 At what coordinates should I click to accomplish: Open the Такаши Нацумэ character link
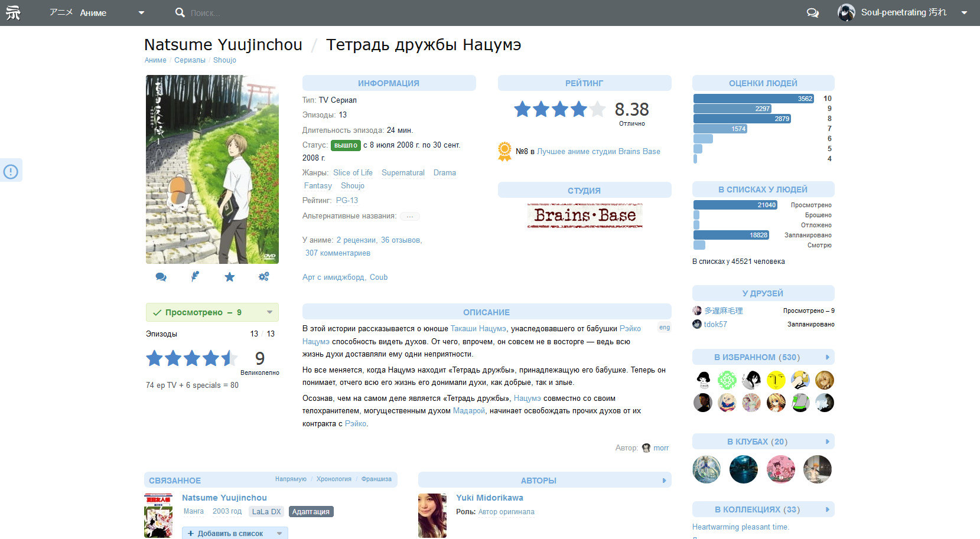coord(478,329)
